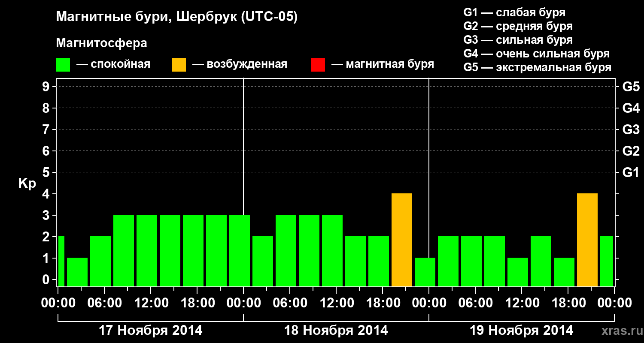The height and width of the screenshot is (343, 644).
Task: Click the orange excited magnetosphere legend swatch
Action: click(179, 65)
